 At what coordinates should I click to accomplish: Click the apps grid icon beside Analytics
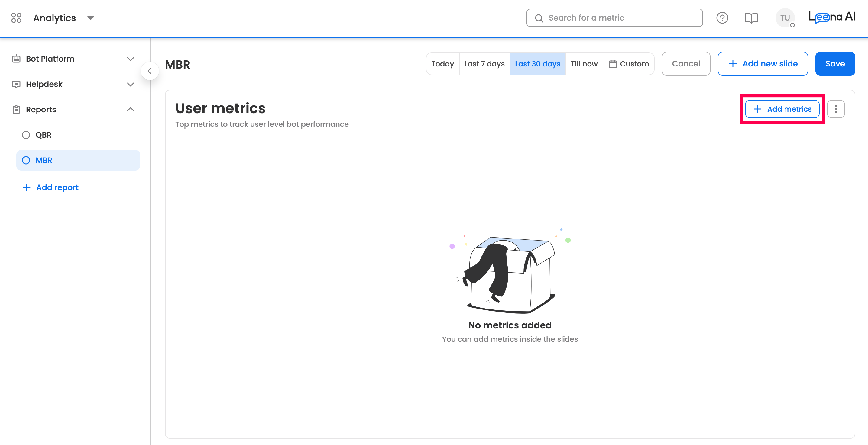[16, 18]
